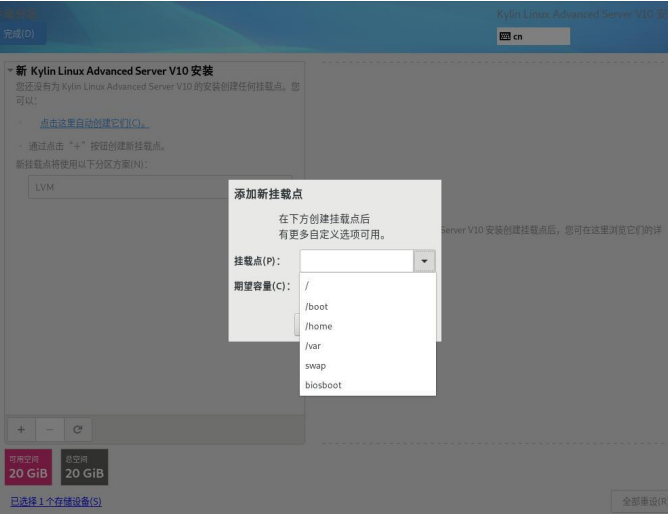Choose /boot from the mount point list
668x514 pixels.
click(368, 307)
